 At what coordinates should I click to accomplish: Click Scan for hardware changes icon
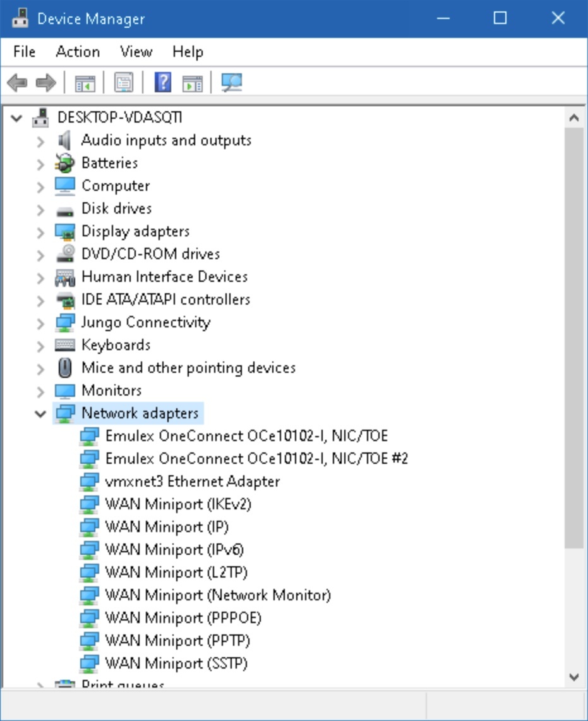232,83
